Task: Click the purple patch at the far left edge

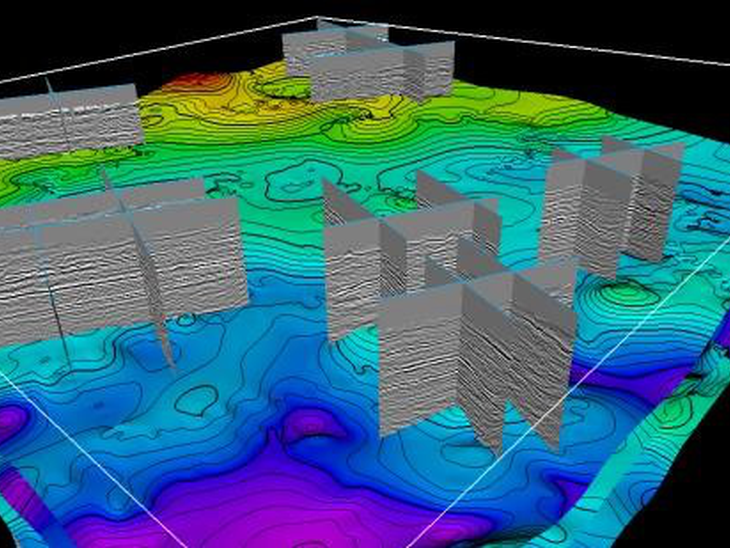Action: [10, 421]
